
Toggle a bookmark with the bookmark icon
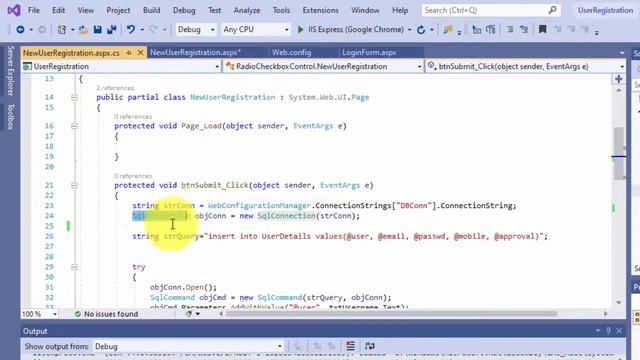tap(542, 29)
